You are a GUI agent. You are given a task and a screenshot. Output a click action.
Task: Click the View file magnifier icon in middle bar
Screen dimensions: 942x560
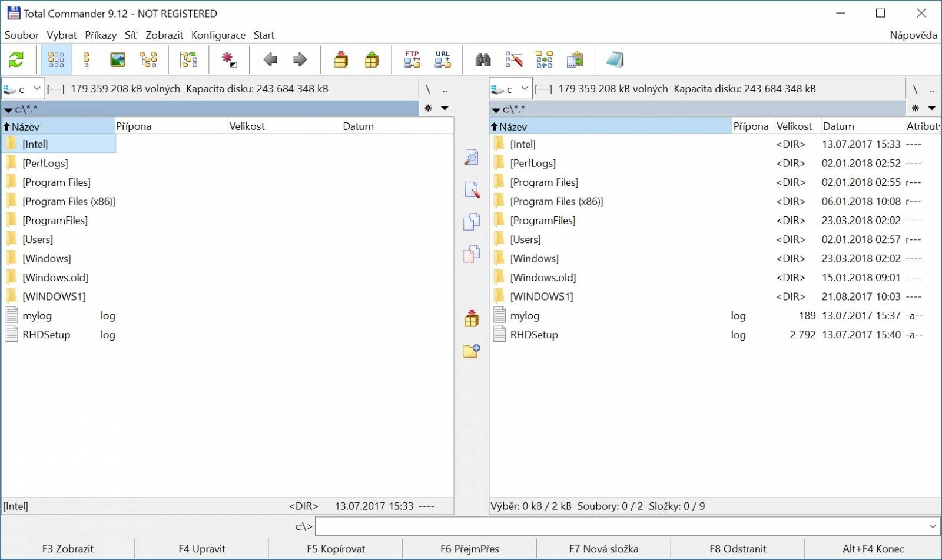point(472,158)
